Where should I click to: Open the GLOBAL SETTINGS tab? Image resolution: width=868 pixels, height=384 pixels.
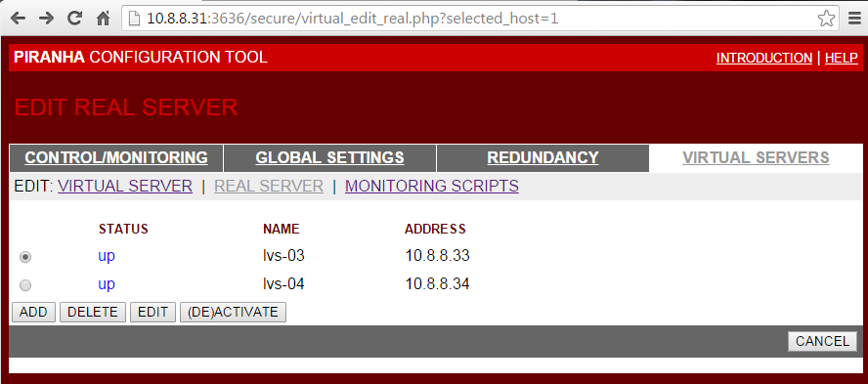(329, 157)
